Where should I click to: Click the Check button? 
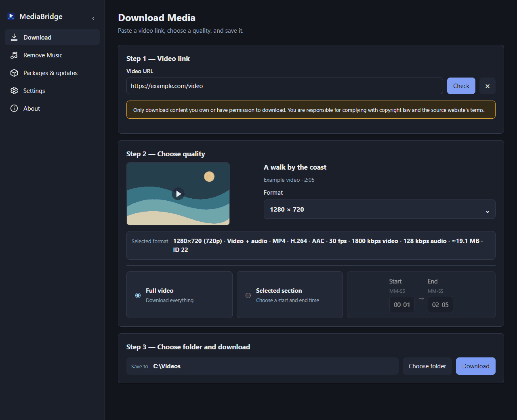tap(461, 86)
